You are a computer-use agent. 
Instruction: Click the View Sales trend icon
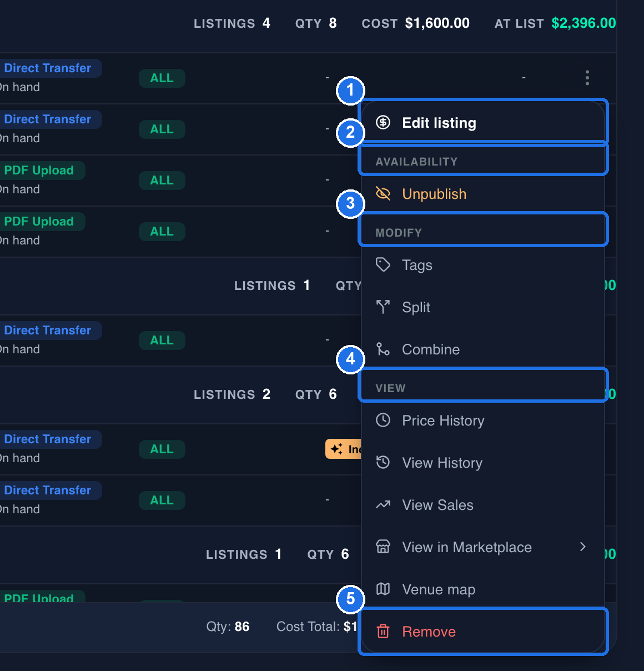click(x=383, y=504)
